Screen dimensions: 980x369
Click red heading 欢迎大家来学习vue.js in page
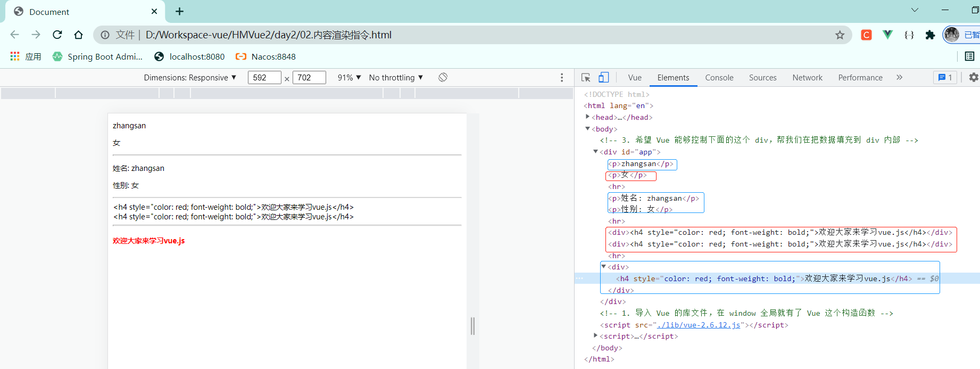pos(149,241)
